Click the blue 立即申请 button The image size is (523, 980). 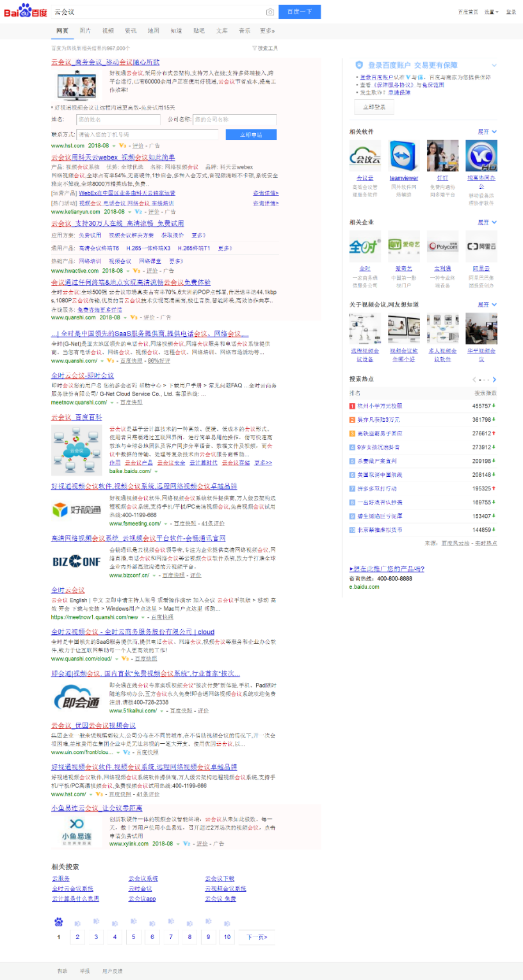(x=251, y=134)
